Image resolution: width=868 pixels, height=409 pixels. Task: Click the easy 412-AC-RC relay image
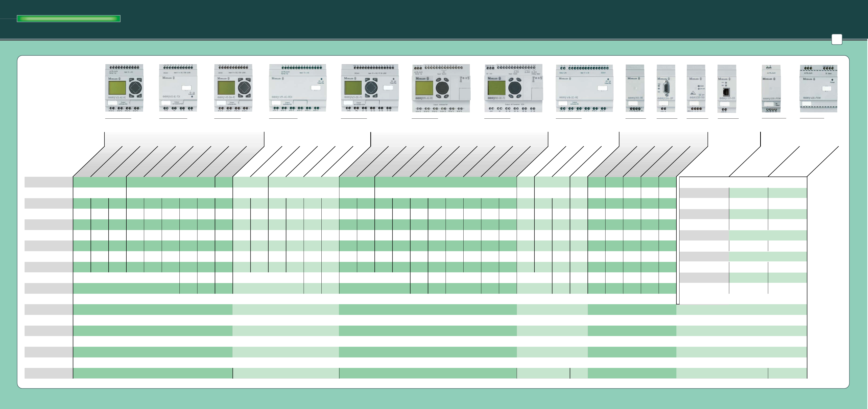click(x=124, y=88)
